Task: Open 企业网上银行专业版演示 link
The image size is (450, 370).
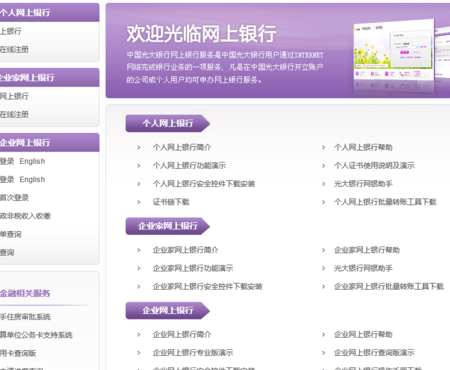Action: coord(193,353)
